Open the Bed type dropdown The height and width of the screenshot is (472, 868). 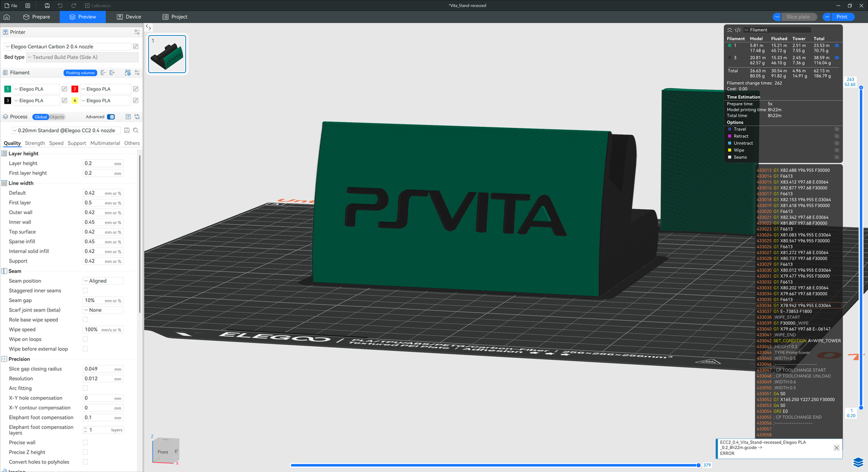point(82,57)
